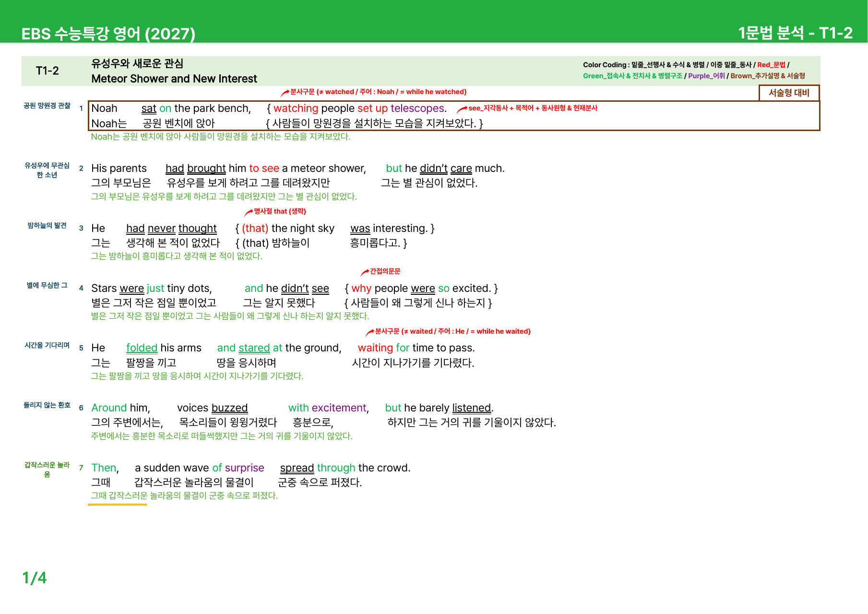The width and height of the screenshot is (868, 614).
Task: Click the title 'Meteor Shower and New Interest'
Action: 174,79
